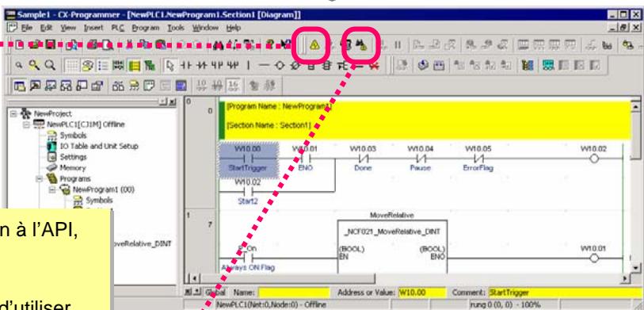Click the Address or Value field W10.00

pyautogui.click(x=421, y=293)
